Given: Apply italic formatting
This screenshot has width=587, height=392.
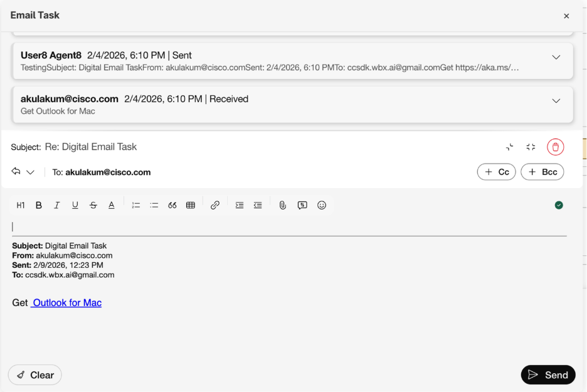Looking at the screenshot, I should [x=56, y=205].
